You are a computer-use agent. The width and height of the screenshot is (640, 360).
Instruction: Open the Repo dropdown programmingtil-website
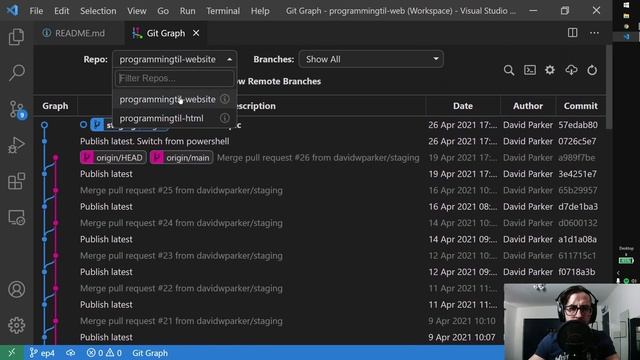pyautogui.click(x=175, y=59)
